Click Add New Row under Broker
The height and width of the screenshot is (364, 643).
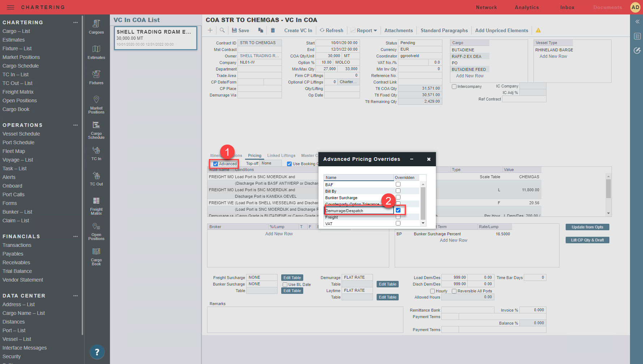point(279,234)
